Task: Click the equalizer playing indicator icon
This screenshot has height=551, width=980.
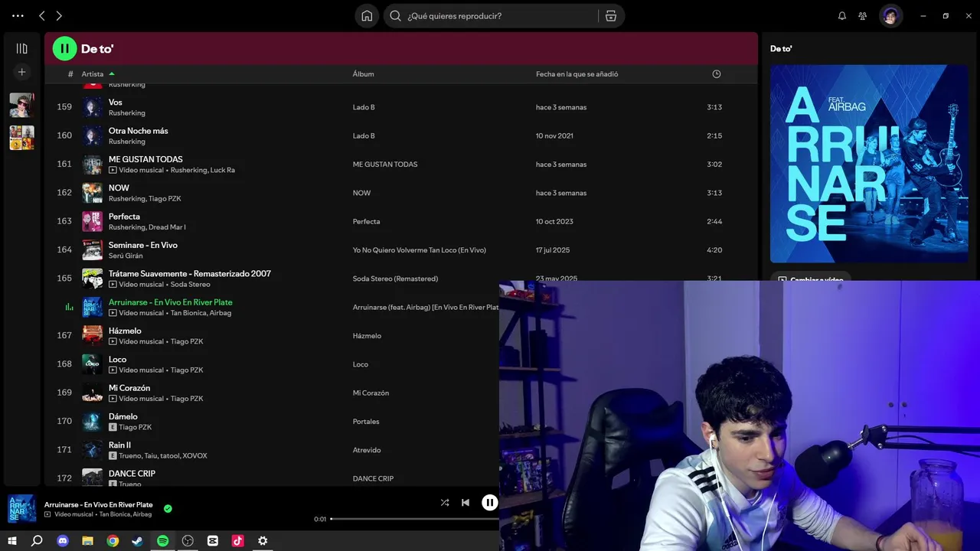Action: 69,307
